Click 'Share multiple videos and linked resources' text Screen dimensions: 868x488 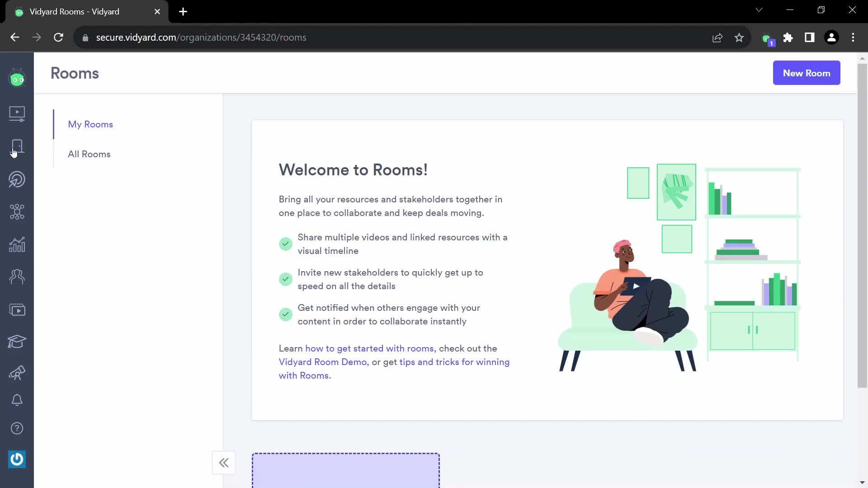pos(402,244)
